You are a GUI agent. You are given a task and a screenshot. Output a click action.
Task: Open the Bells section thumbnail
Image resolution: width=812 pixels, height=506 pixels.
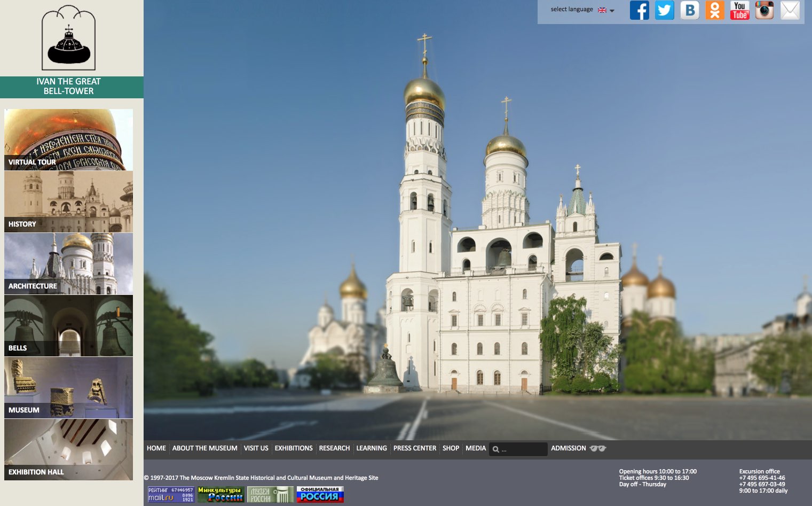pos(68,326)
